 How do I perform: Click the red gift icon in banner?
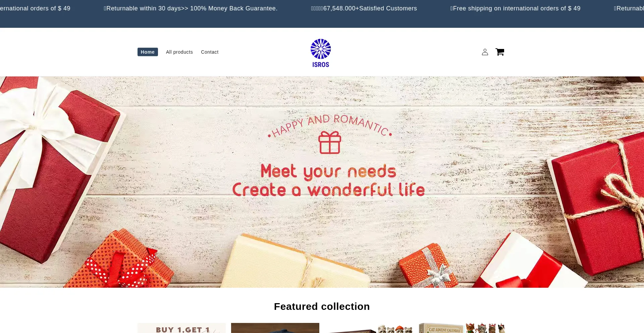pos(330,143)
